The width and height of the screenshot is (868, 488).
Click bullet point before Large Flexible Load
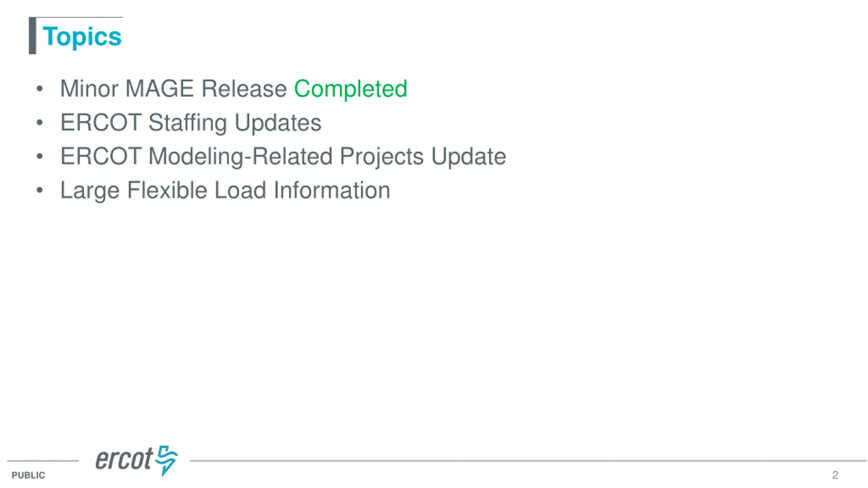coord(40,190)
